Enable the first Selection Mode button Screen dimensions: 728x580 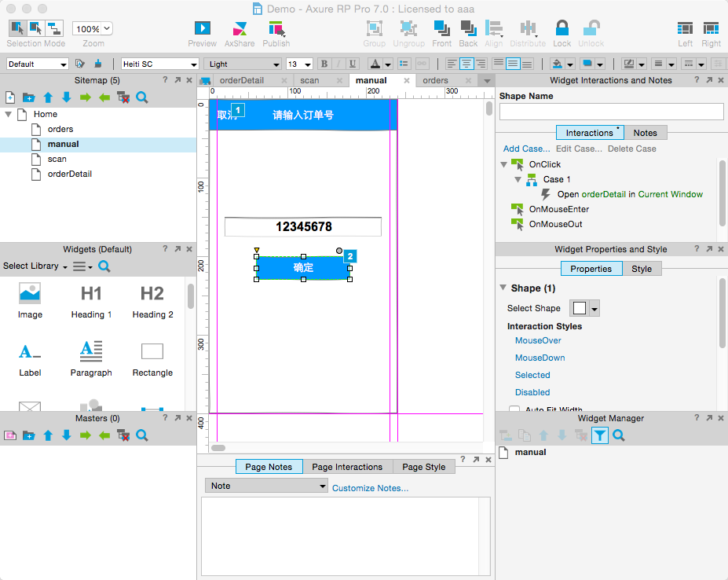pyautogui.click(x=17, y=28)
